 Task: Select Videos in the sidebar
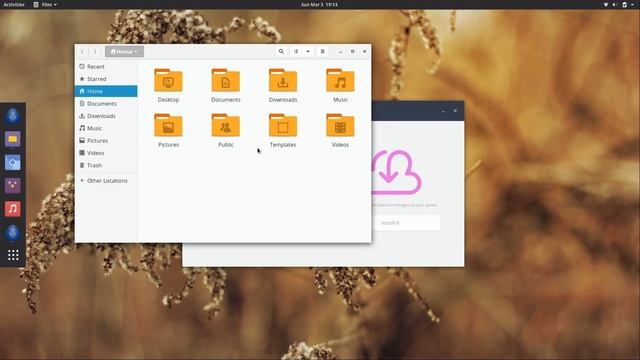(x=106, y=153)
